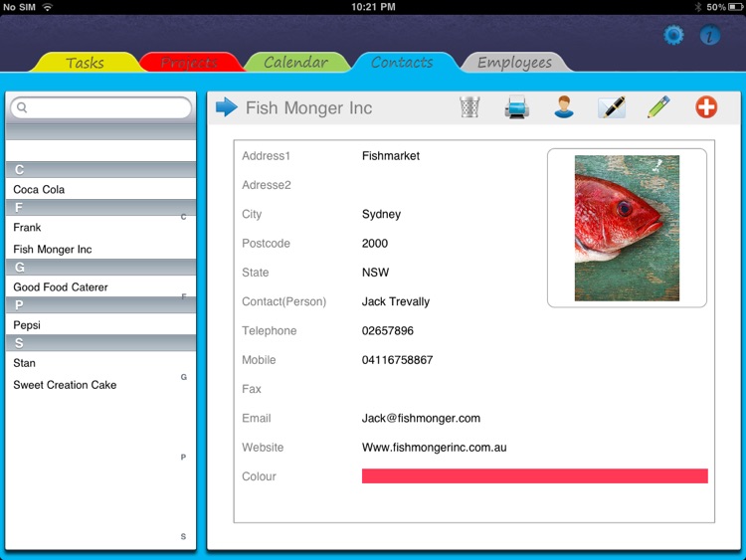Screen dimensions: 746x560
Task: Click the Sydney city value
Action: tap(381, 214)
